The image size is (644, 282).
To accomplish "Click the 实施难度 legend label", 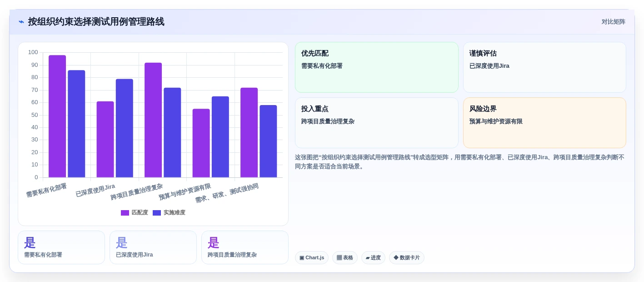I will pos(175,212).
